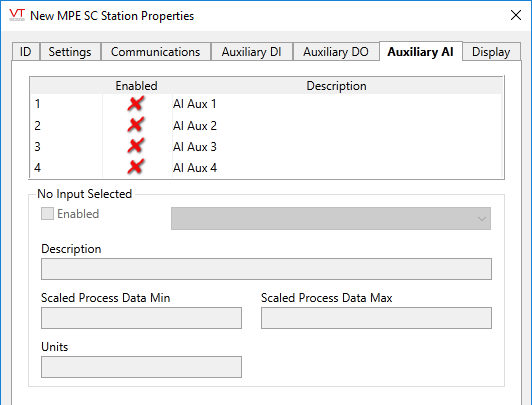The image size is (532, 405).
Task: Toggle the Enabled checkbox
Action: (47, 214)
